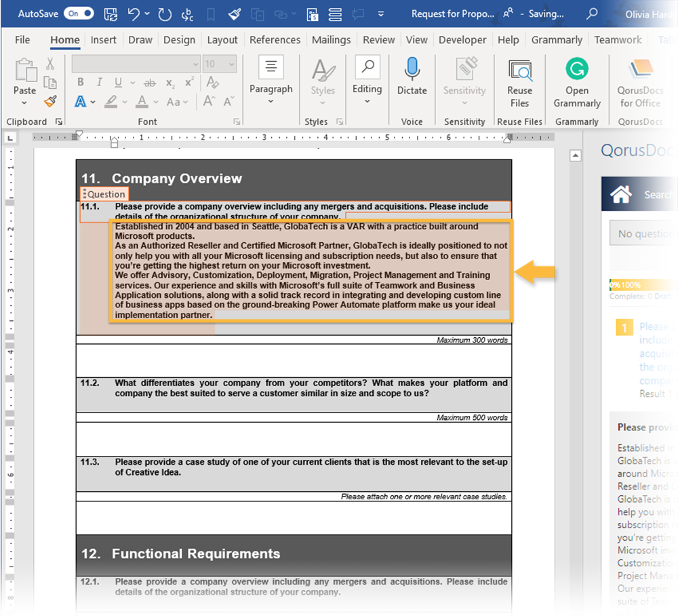Click the Save icon in title bar
Image resolution: width=678 pixels, height=616 pixels.
(111, 14)
